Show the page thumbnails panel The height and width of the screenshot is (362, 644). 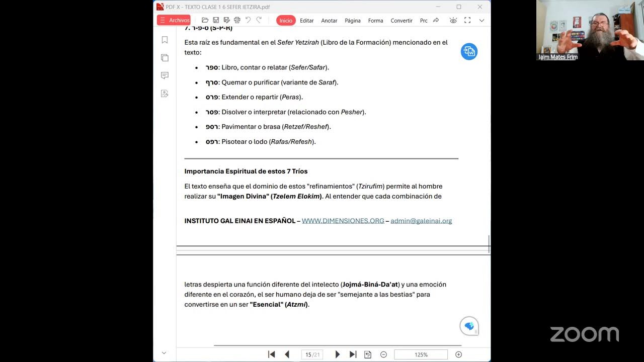(165, 58)
